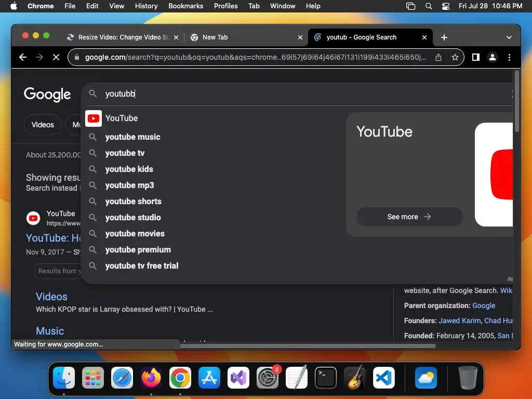This screenshot has height=399, width=532.
Task: Click the address bar URL
Action: (256, 57)
